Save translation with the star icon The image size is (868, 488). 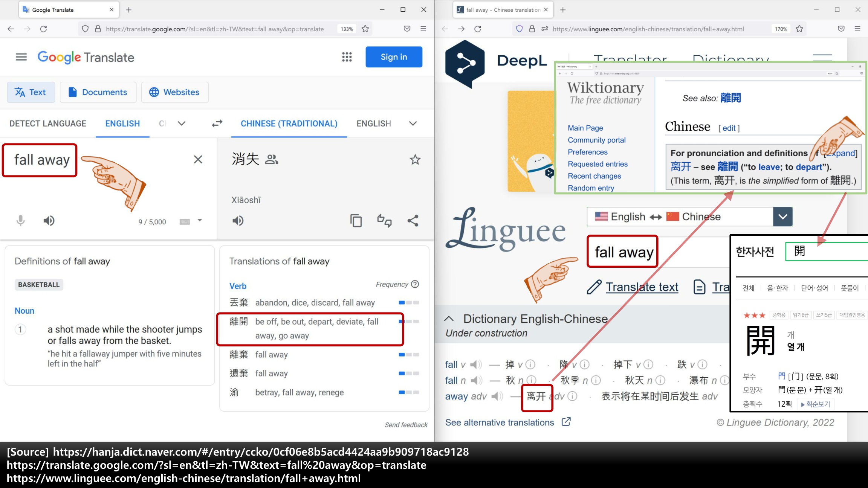[x=415, y=160]
